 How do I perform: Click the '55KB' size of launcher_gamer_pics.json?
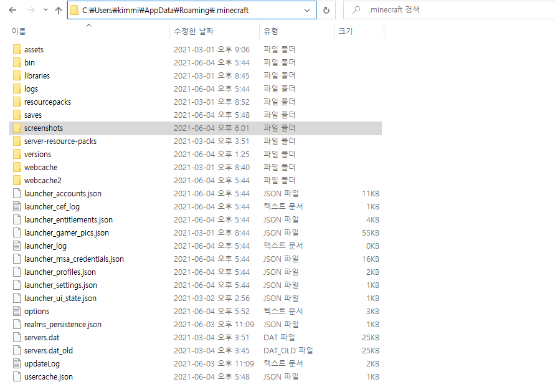click(371, 233)
